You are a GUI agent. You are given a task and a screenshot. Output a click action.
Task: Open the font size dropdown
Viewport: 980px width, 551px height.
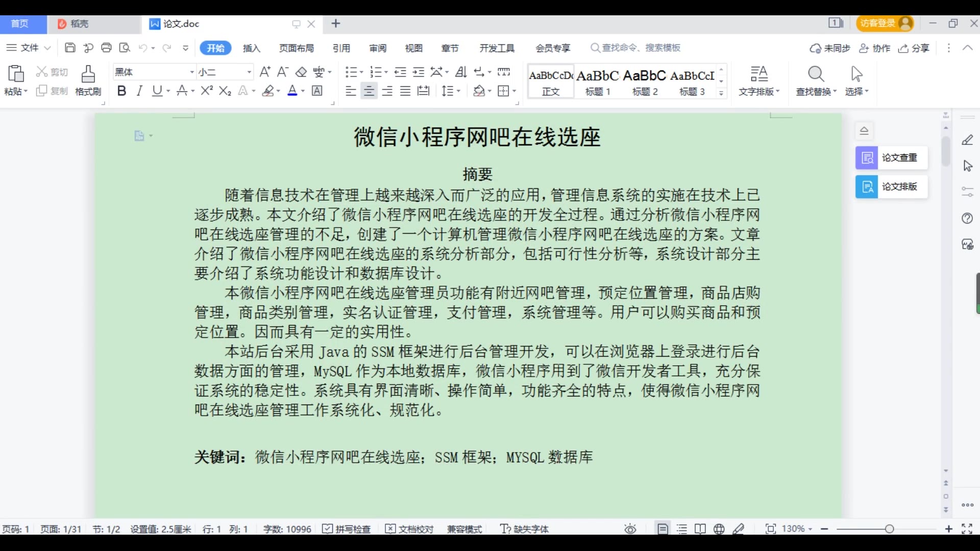click(x=249, y=72)
